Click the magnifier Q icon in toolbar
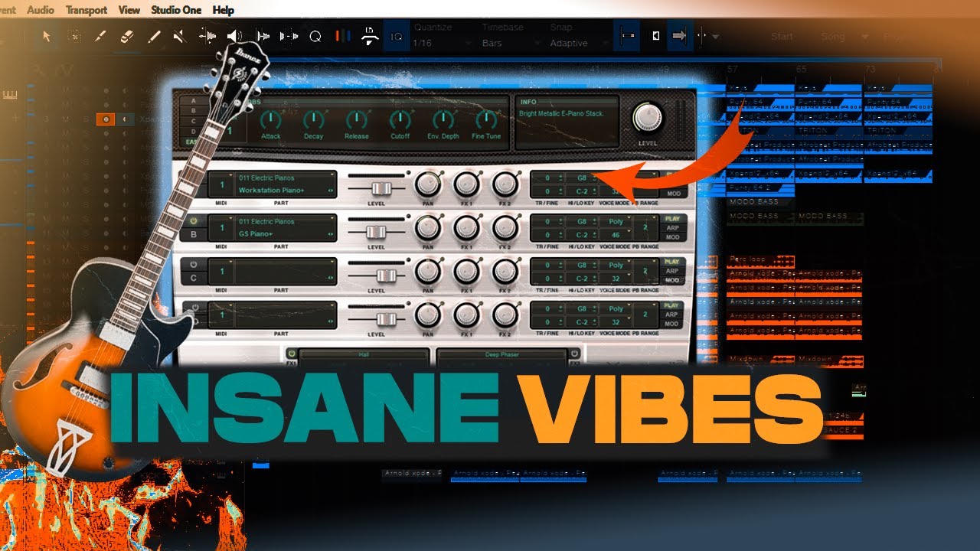Image resolution: width=980 pixels, height=551 pixels. pyautogui.click(x=315, y=36)
